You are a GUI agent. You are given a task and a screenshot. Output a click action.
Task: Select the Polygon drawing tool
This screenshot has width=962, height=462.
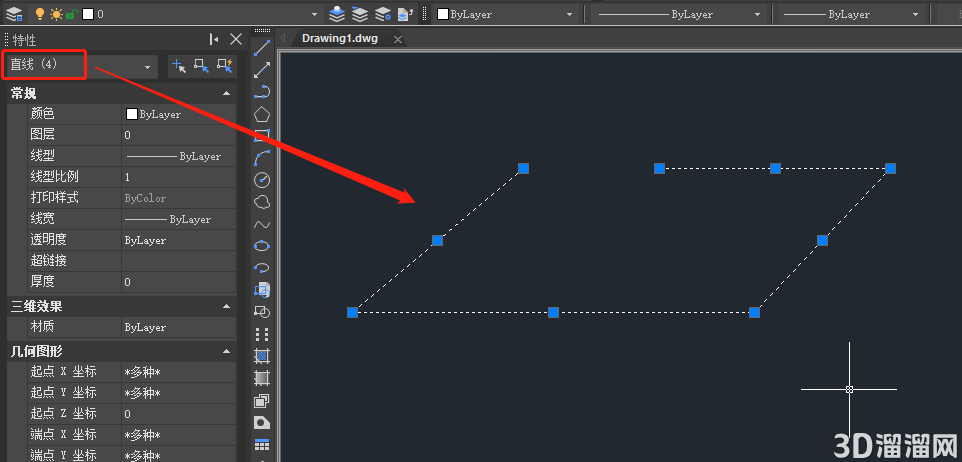(x=262, y=114)
